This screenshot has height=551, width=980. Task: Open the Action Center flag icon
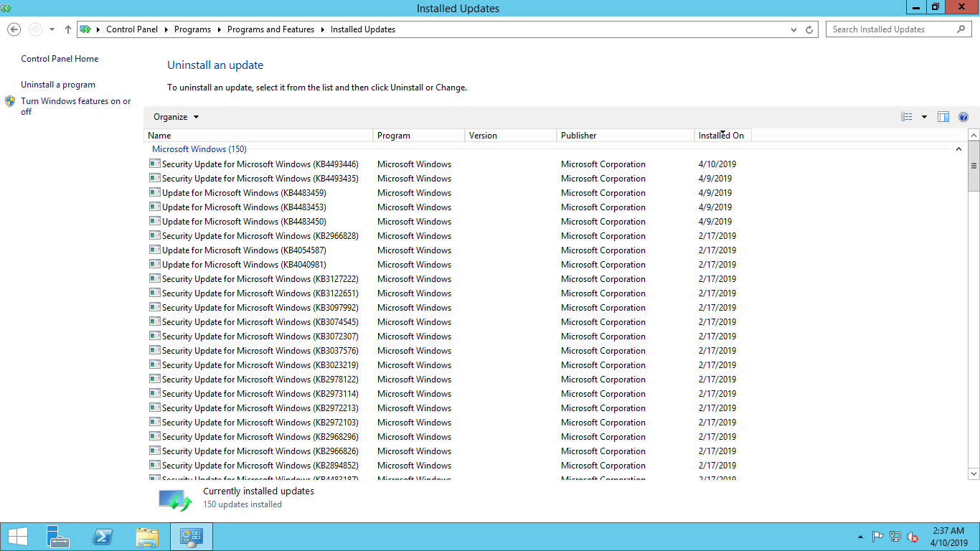(x=877, y=537)
